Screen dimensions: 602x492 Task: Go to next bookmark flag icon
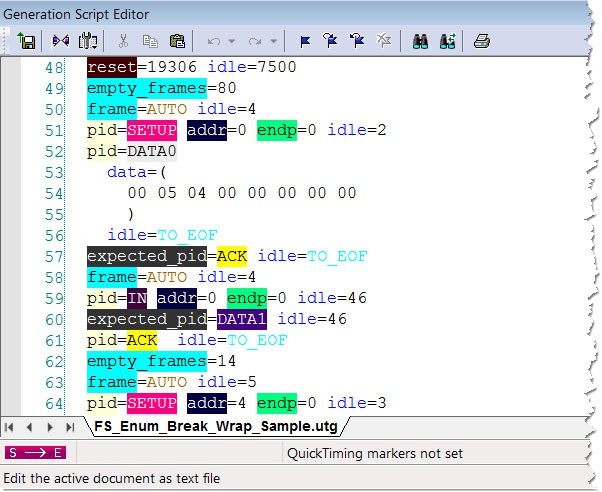330,40
